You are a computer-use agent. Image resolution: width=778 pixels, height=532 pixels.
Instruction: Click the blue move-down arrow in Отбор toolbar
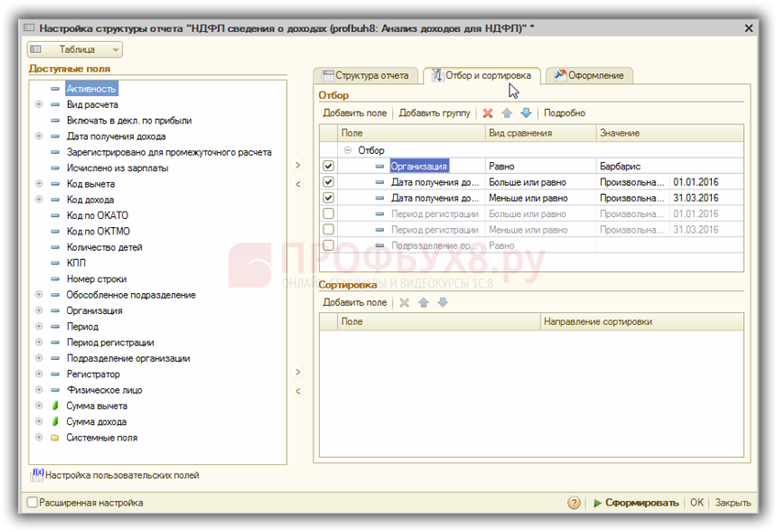[526, 114]
